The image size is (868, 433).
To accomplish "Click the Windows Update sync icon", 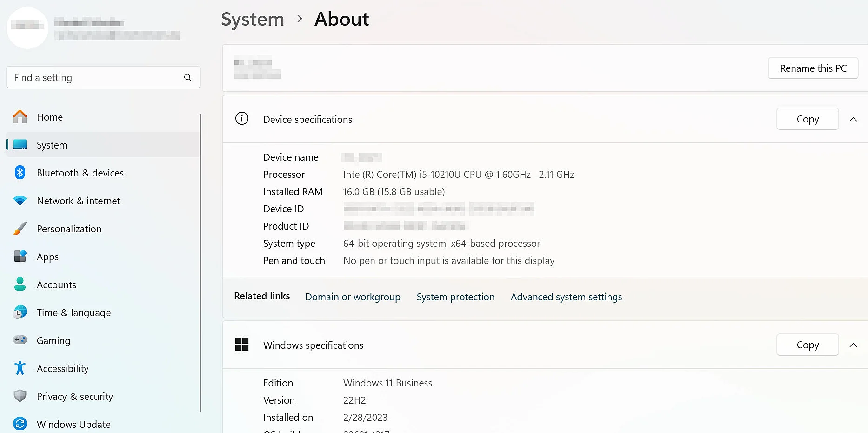I will (x=20, y=424).
